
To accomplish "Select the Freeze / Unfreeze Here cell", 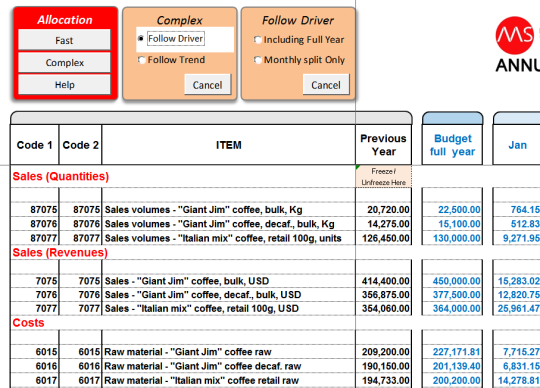I will pyautogui.click(x=383, y=176).
